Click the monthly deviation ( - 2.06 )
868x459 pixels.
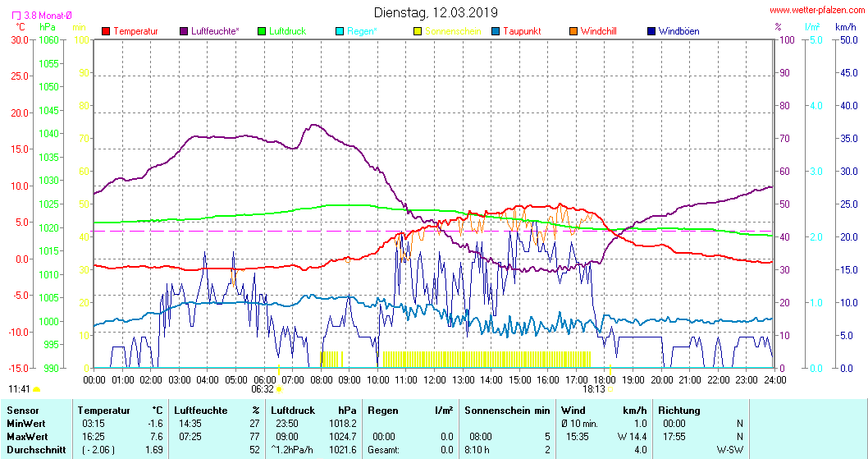click(98, 450)
